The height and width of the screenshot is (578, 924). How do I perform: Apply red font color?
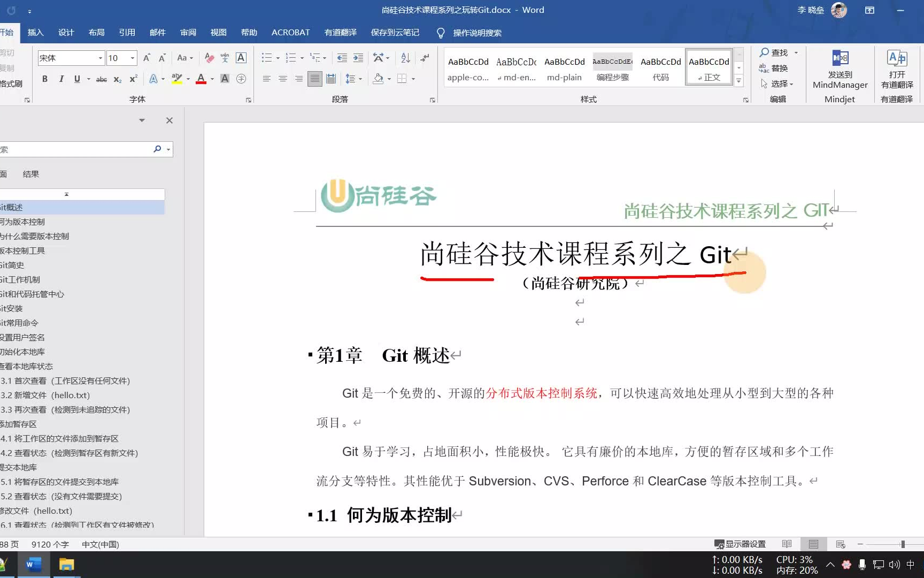coord(201,79)
